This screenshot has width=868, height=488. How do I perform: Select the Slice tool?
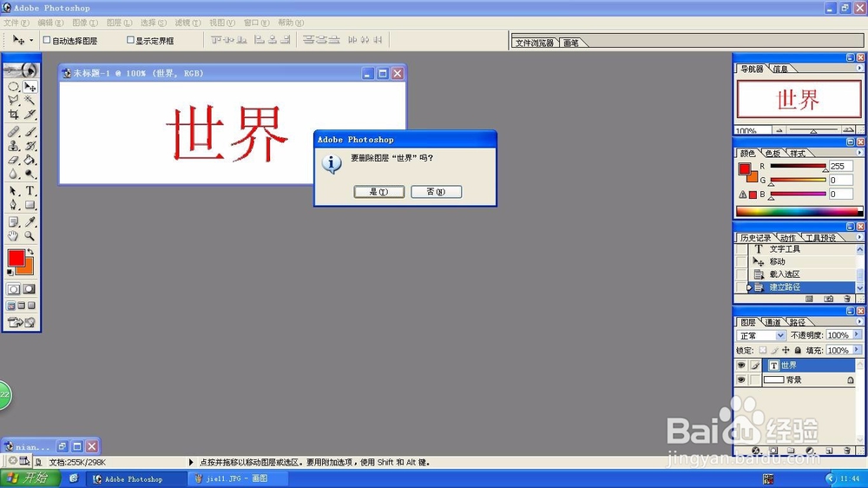[x=30, y=114]
